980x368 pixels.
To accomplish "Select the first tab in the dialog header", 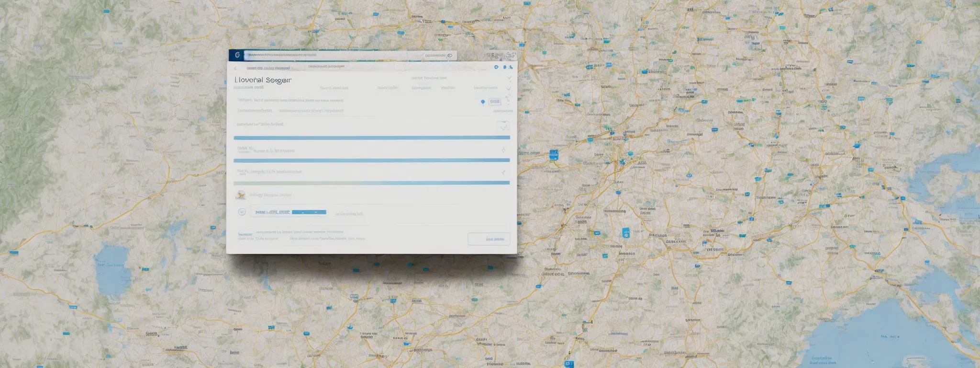I will coord(268,68).
